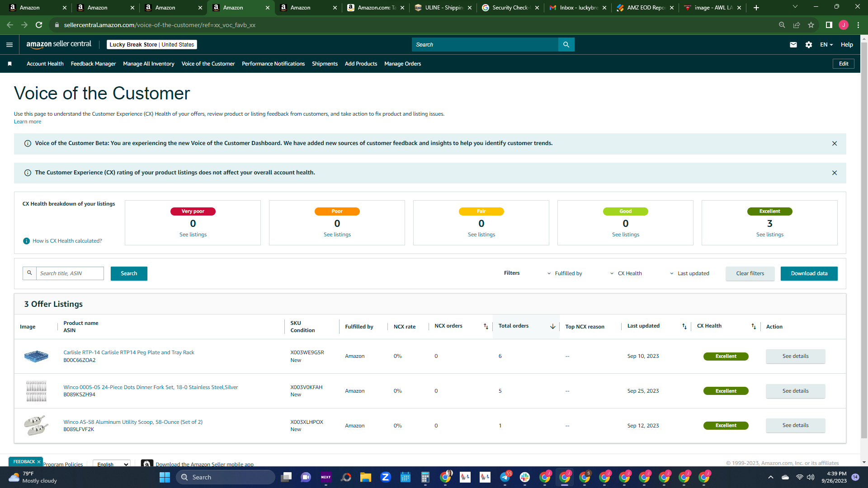Click the Clear filters button
The width and height of the screenshot is (868, 488).
[x=750, y=273]
